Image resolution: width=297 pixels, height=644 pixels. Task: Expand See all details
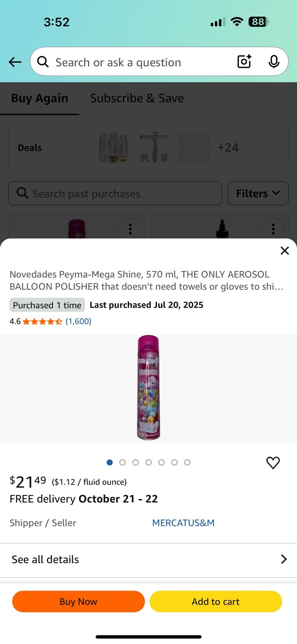(148, 559)
